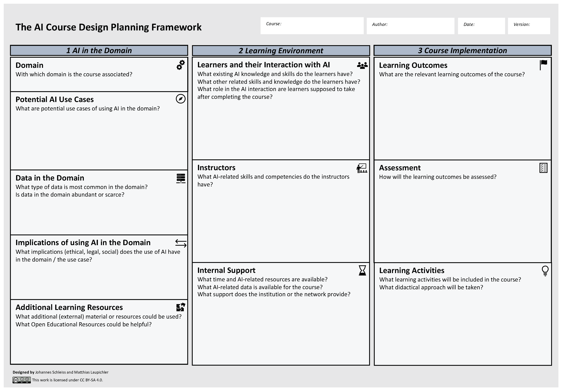Click into the Version field

(x=529, y=26)
